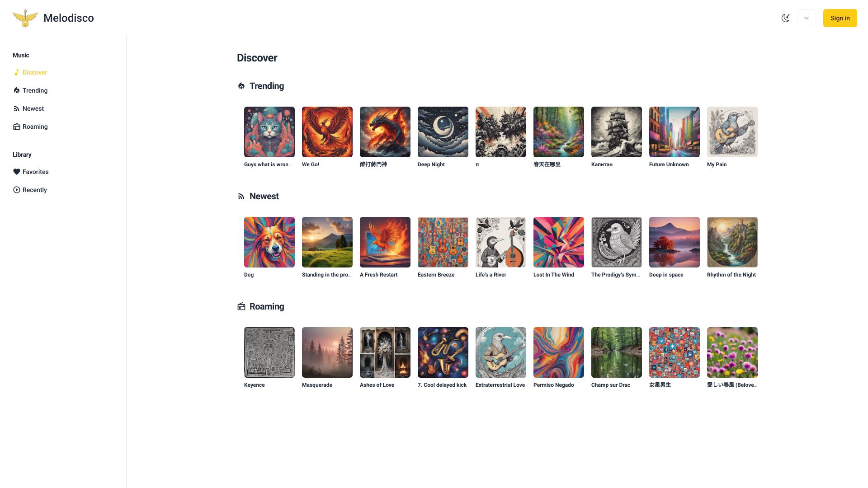868x488 pixels.
Task: Select the Trending menu item
Action: point(34,90)
